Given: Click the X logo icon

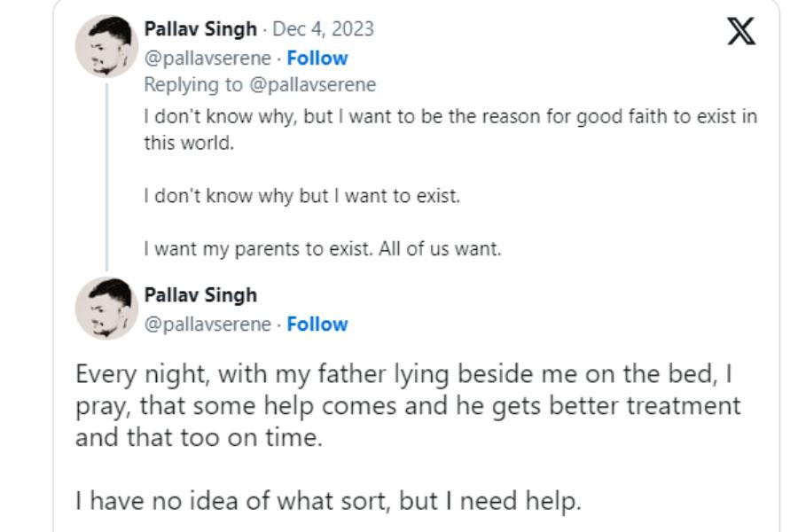Looking at the screenshot, I should (x=741, y=32).
